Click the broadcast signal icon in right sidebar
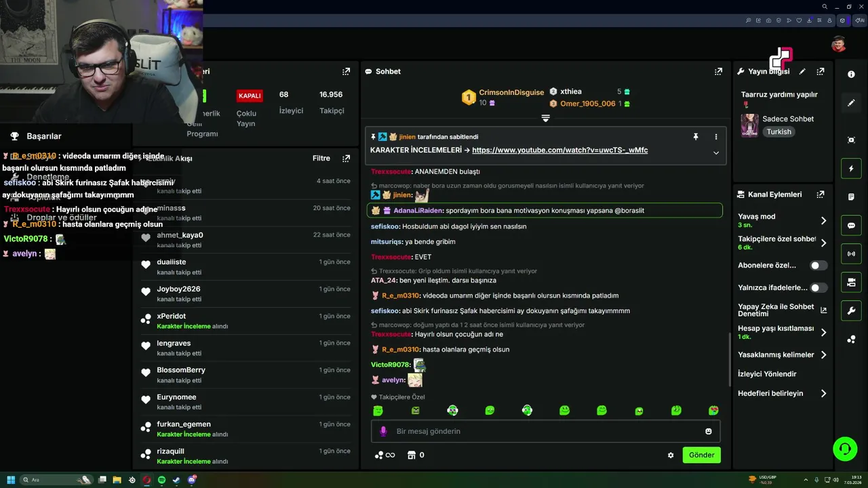This screenshot has height=488, width=868. (x=851, y=254)
